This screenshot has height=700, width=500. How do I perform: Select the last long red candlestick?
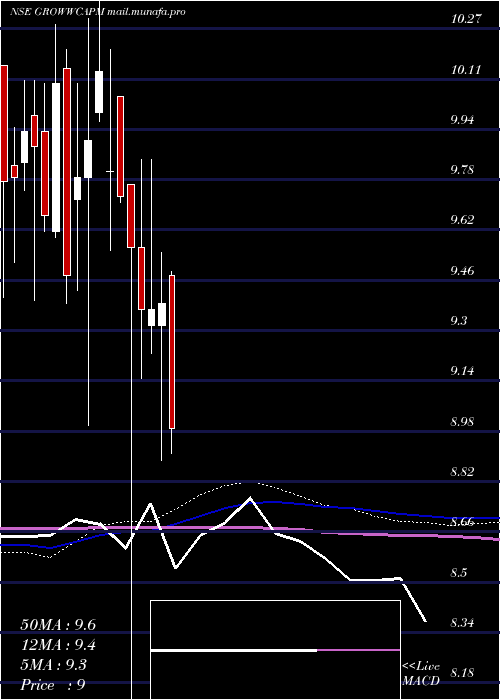[x=172, y=352]
